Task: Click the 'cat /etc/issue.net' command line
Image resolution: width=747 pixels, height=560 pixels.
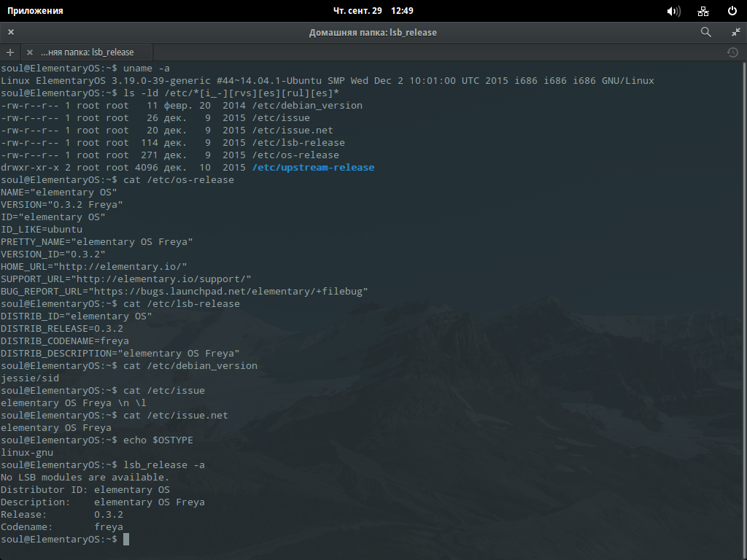Action: point(115,415)
